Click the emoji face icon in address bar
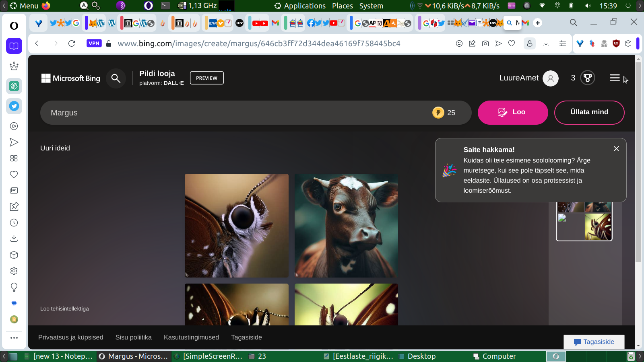This screenshot has width=644, height=362. click(x=459, y=43)
